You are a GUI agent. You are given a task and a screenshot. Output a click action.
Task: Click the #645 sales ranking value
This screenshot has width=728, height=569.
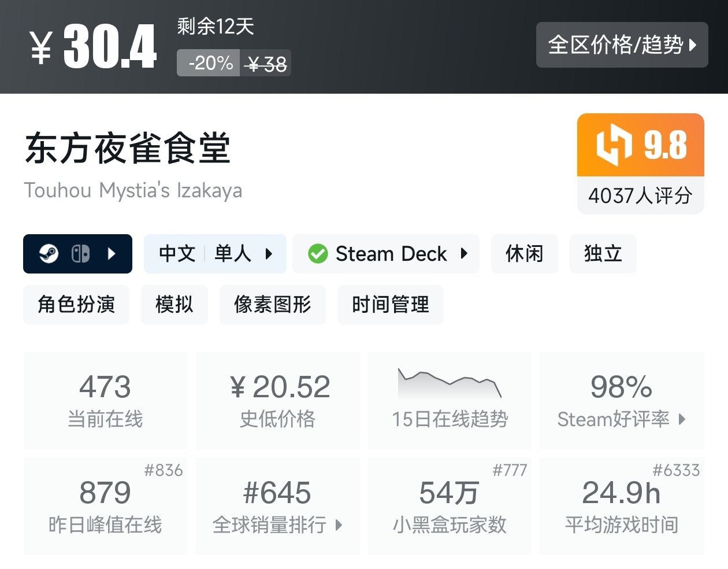click(277, 493)
